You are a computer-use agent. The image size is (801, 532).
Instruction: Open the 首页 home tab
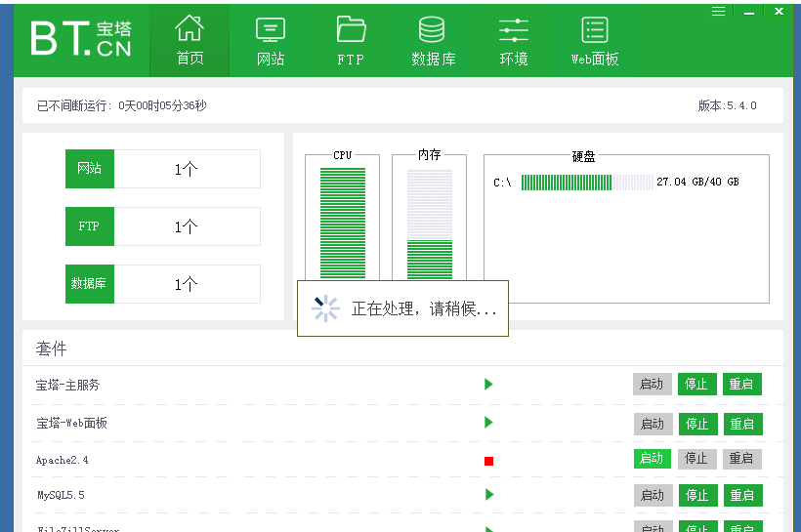(190, 40)
